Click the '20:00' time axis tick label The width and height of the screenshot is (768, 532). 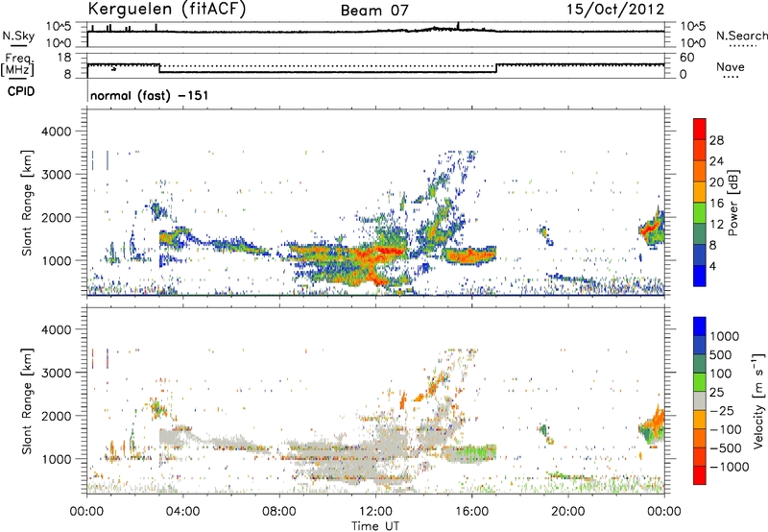[568, 512]
